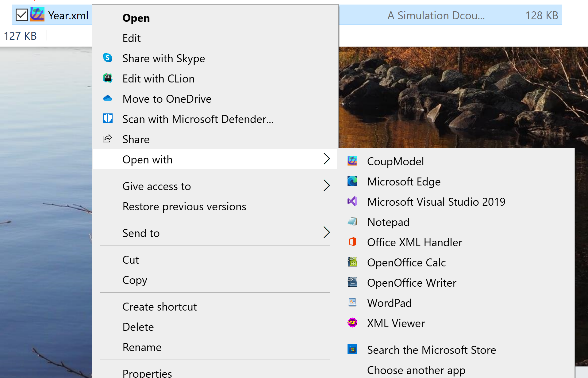
Task: Choose Open from the context menu
Action: 215,18
